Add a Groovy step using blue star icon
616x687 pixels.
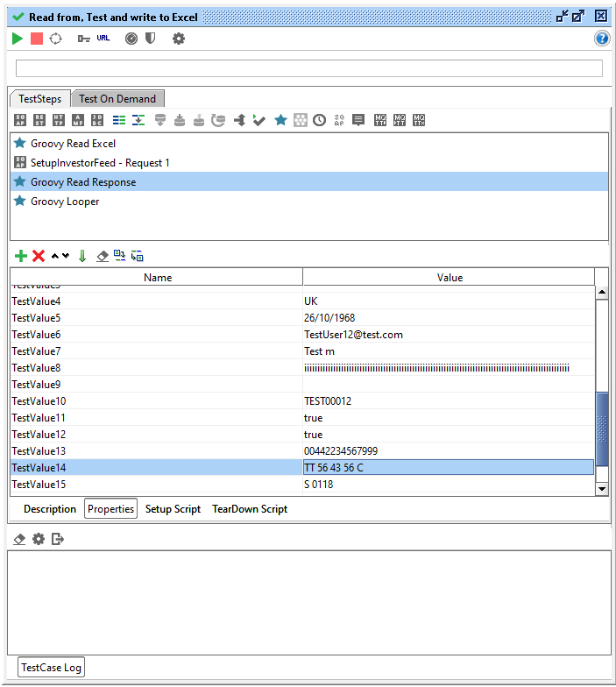(280, 120)
